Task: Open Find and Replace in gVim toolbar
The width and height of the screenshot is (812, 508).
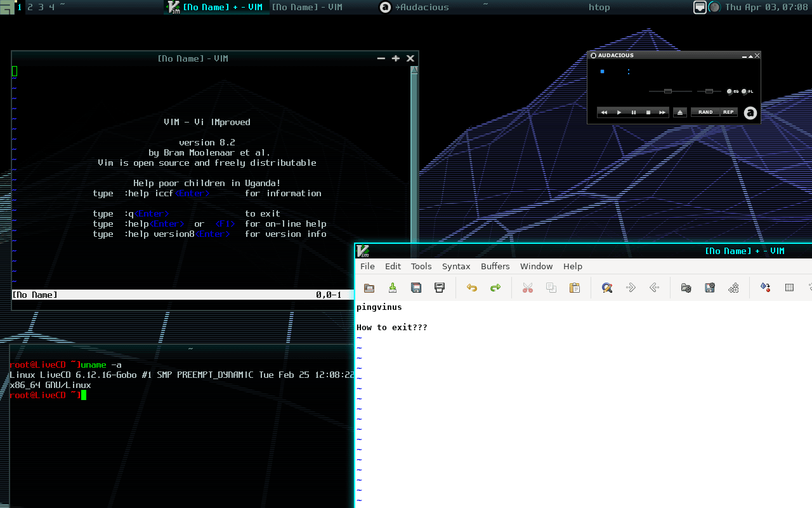Action: (607, 288)
